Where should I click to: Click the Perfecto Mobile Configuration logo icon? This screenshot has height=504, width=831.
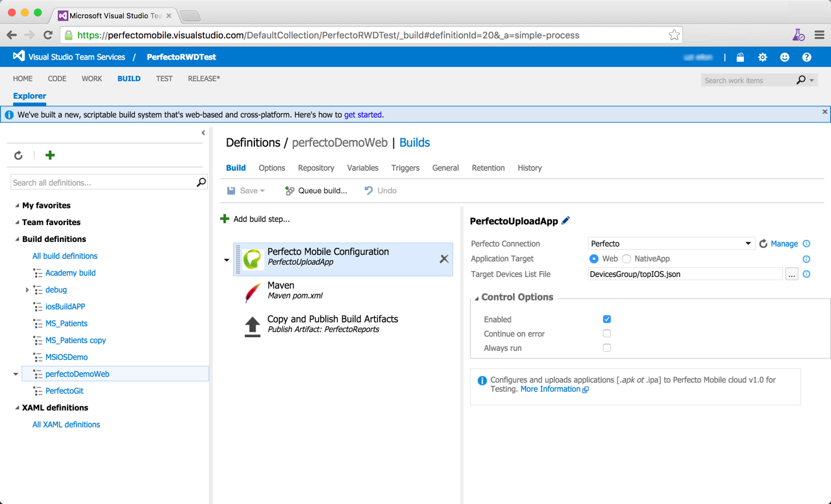[253, 259]
